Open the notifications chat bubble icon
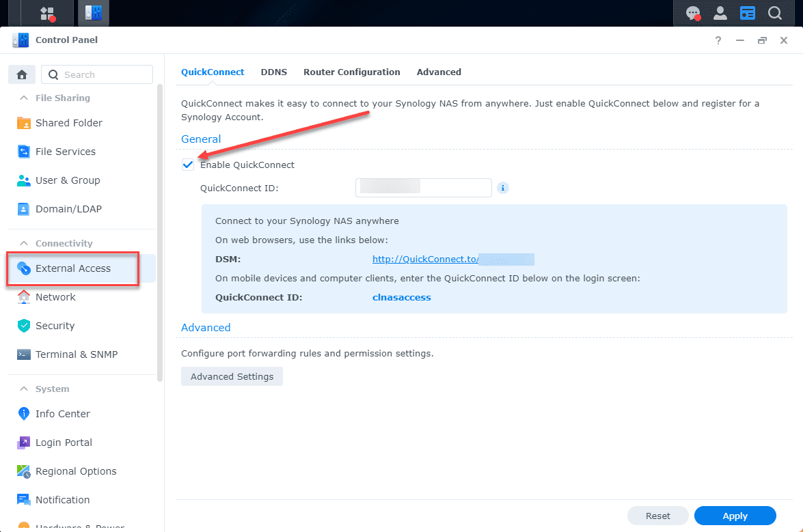The width and height of the screenshot is (803, 532). (x=693, y=13)
